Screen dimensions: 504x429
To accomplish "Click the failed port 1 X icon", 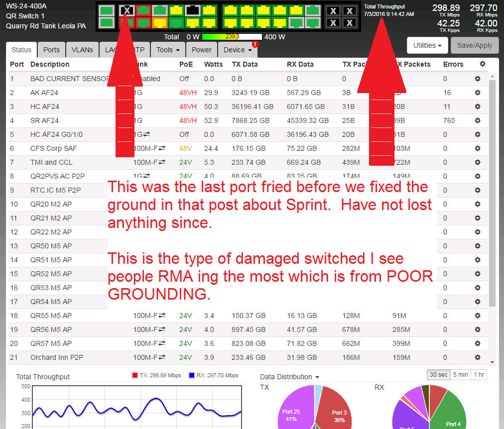I will point(126,10).
